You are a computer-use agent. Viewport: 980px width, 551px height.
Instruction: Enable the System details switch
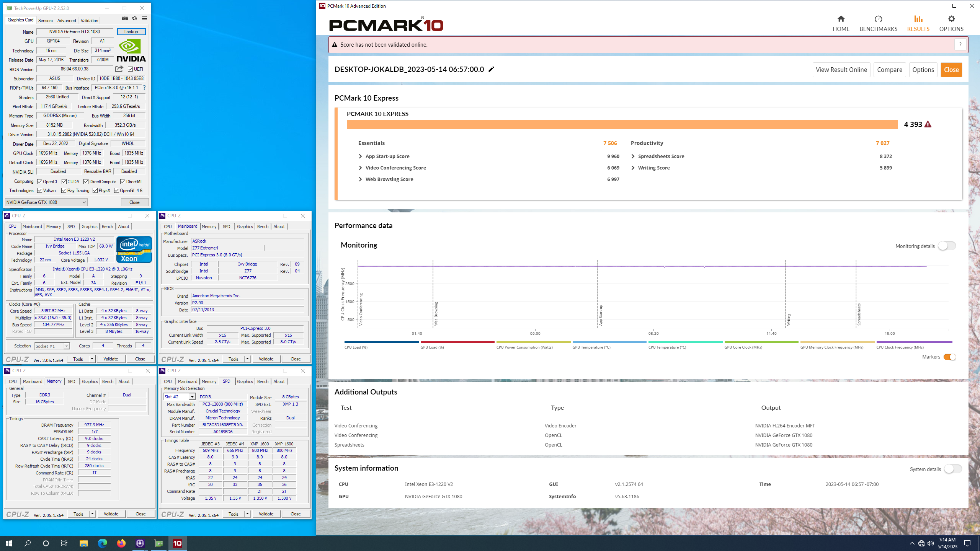coord(953,469)
